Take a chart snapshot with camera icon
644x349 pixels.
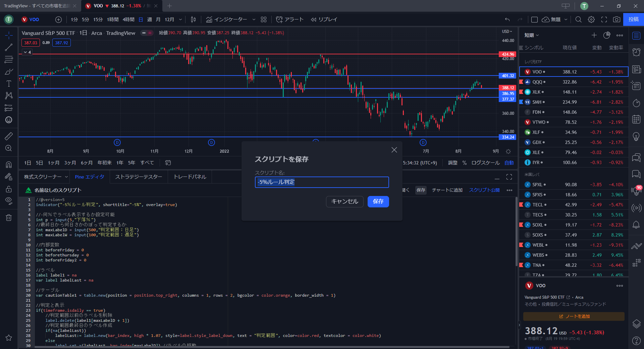pyautogui.click(x=616, y=19)
